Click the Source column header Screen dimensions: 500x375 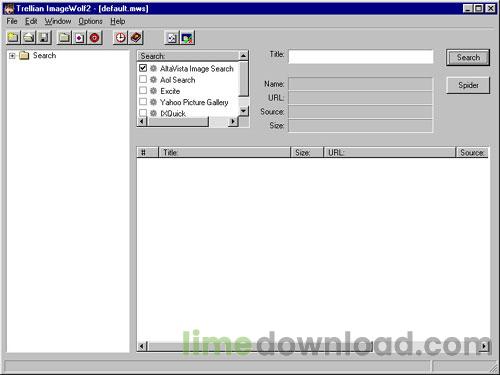coord(472,152)
